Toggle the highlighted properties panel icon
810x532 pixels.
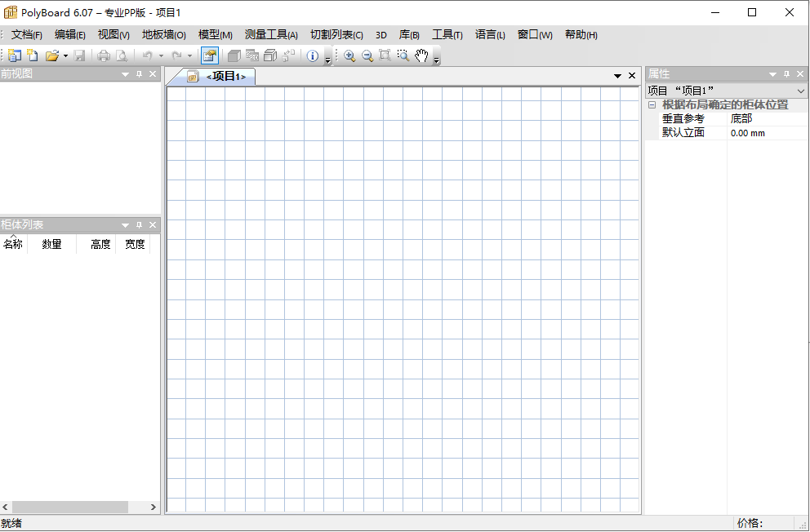210,55
